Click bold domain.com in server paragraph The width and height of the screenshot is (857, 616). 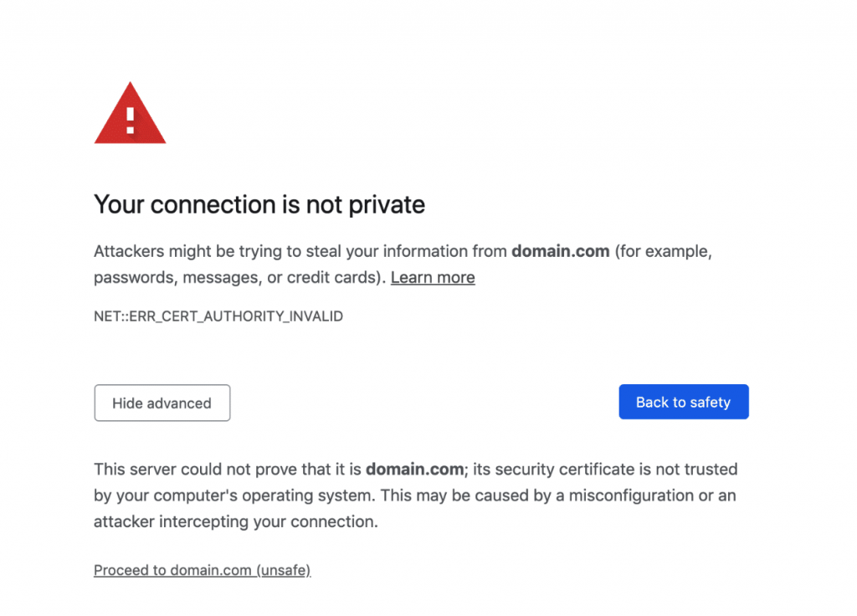(x=414, y=470)
